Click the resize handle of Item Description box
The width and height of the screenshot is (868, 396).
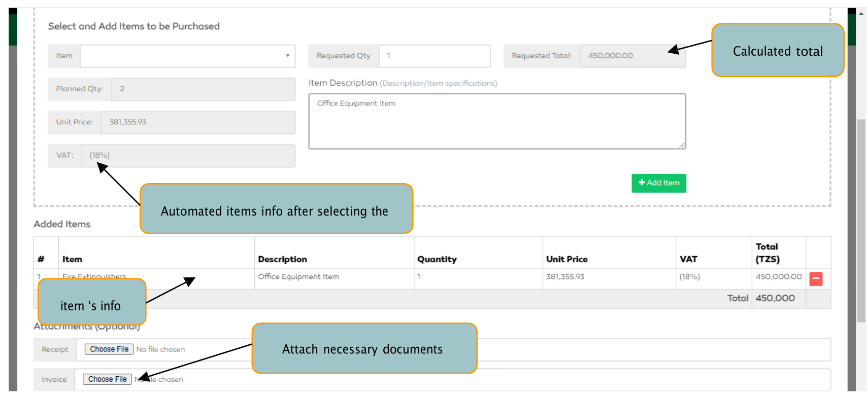tap(682, 146)
